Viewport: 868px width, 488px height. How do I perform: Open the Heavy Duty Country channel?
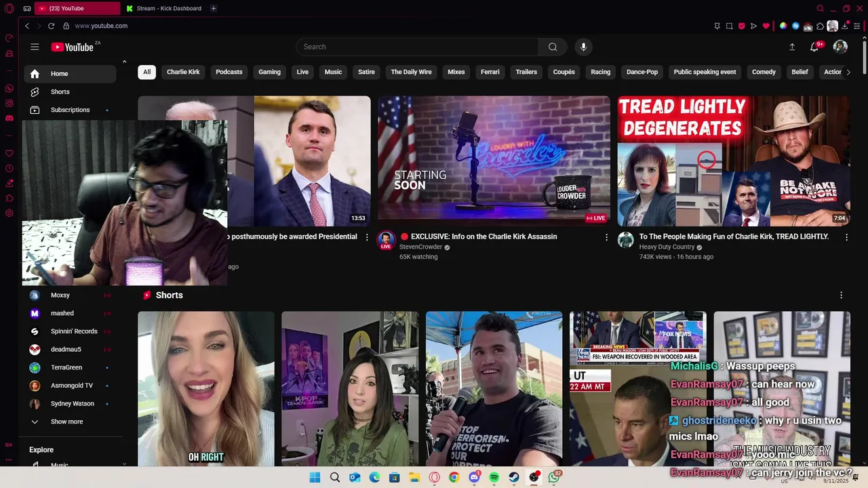[667, 247]
